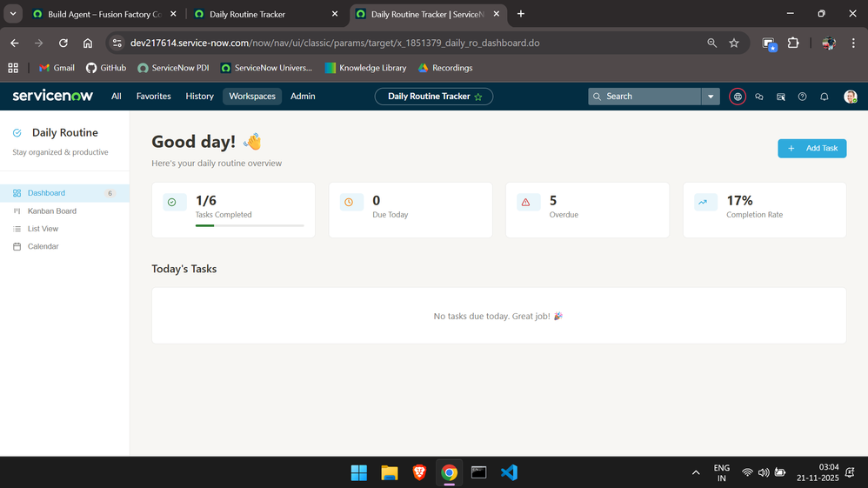The width and height of the screenshot is (868, 488).
Task: Open the Gmail bookmark
Action: [x=57, y=68]
